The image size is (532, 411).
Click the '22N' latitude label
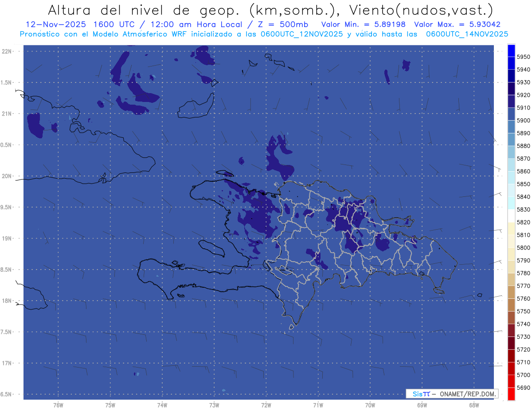[x=7, y=51]
